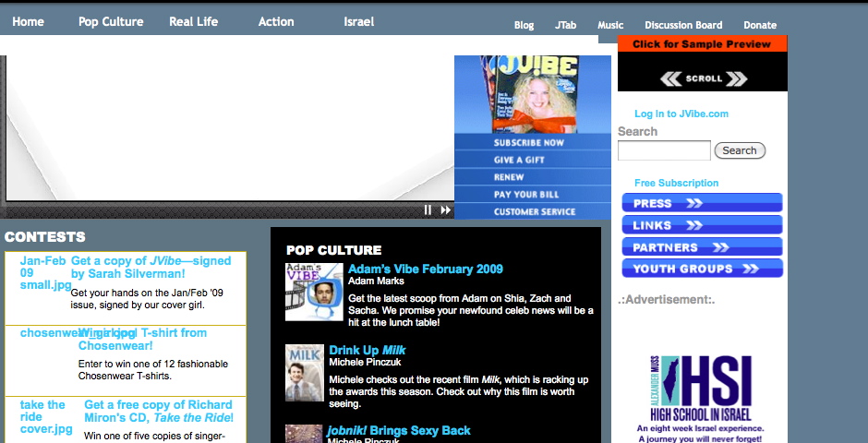Select the Action navigation item
This screenshot has width=868, height=443.
pyautogui.click(x=276, y=21)
